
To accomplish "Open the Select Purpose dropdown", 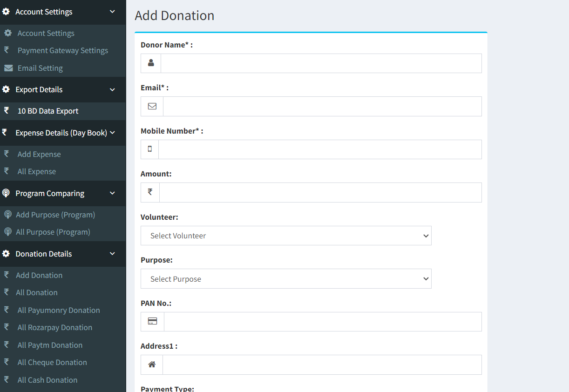I will 286,279.
